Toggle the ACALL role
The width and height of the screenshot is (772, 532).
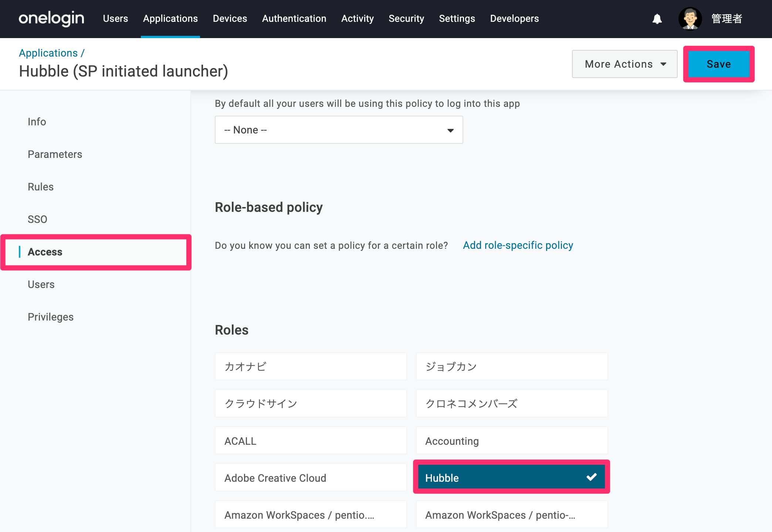click(x=311, y=440)
